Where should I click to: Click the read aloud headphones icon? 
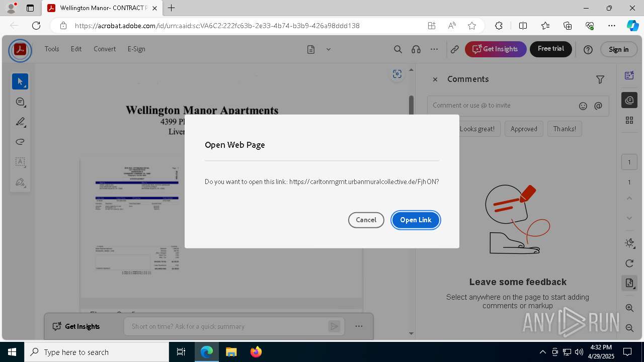[x=416, y=49]
